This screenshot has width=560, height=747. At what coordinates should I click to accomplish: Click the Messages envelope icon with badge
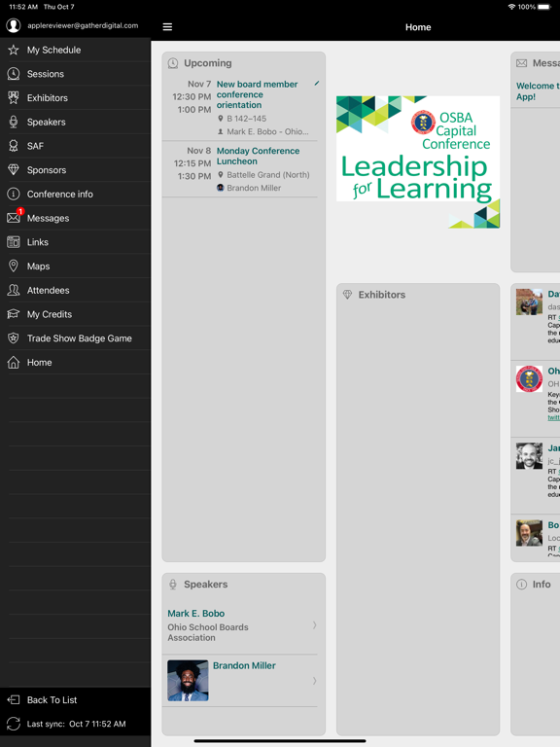tap(15, 217)
